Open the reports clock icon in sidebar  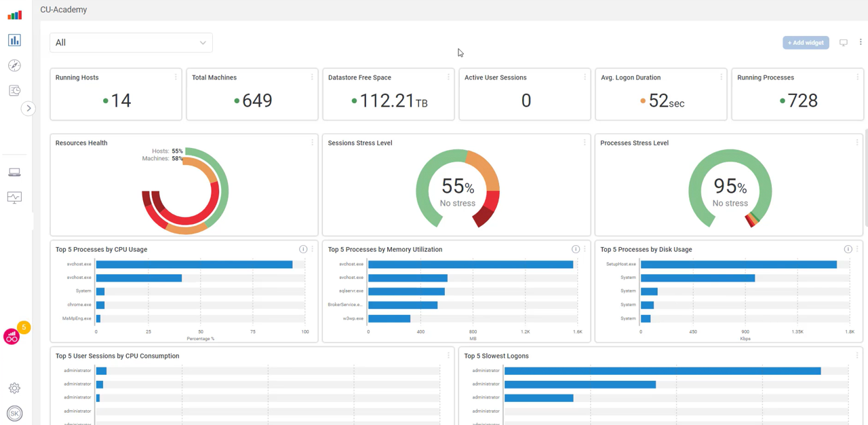pos(14,90)
